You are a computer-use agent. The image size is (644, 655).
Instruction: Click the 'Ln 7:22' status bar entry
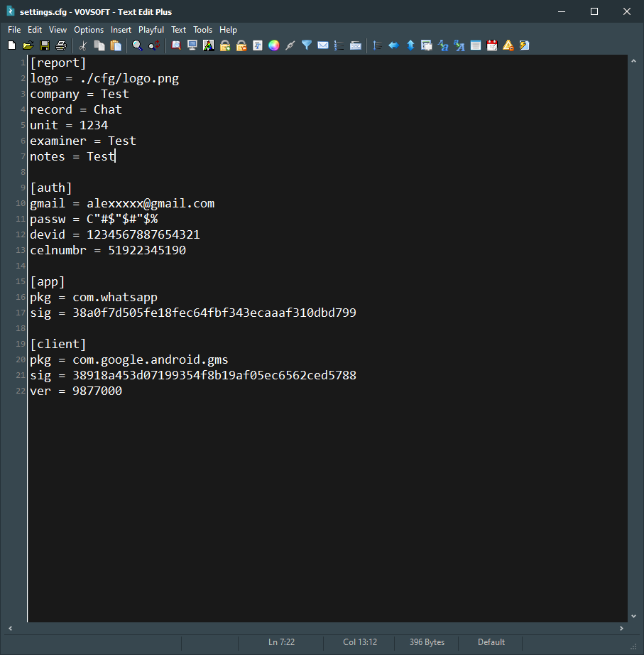coord(281,642)
